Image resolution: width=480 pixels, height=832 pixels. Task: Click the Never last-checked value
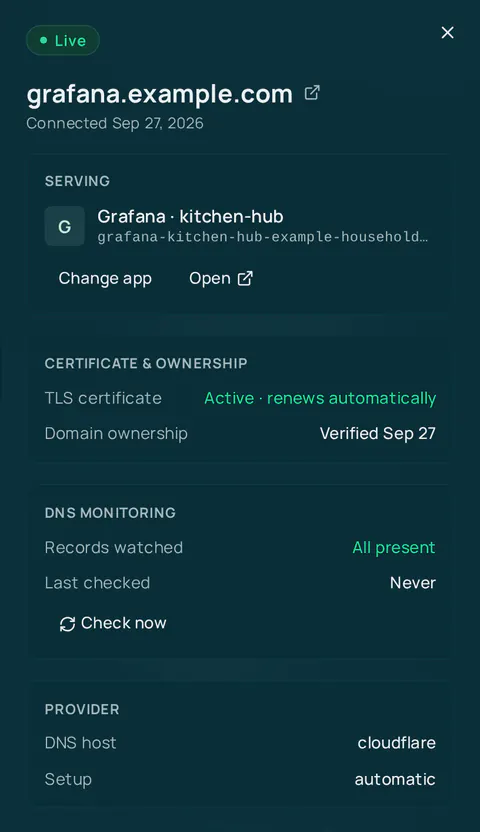(413, 583)
